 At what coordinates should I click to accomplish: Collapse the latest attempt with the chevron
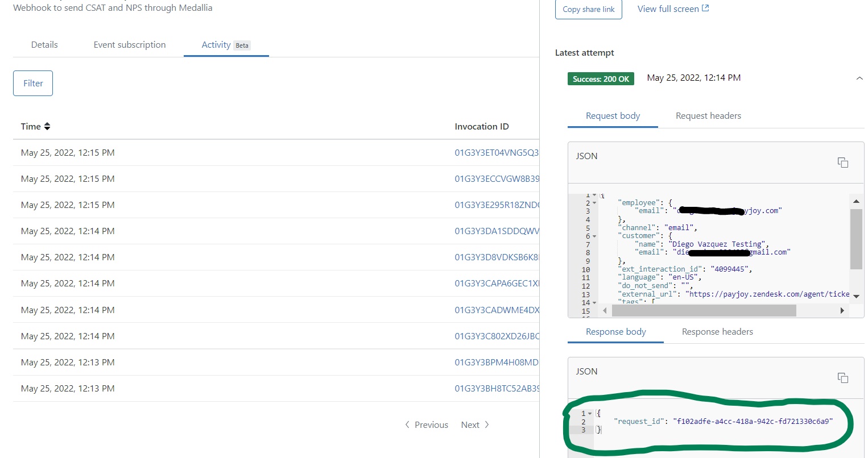click(x=859, y=78)
